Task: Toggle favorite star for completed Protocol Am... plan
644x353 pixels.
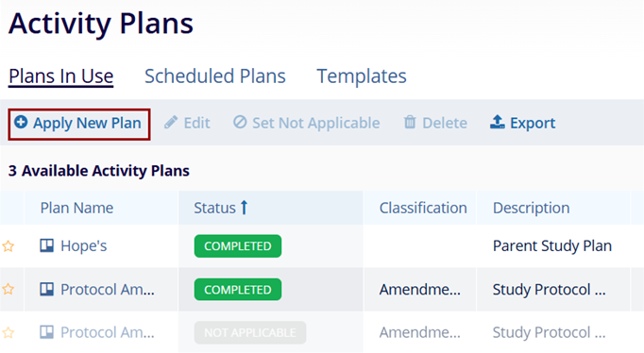Action: click(x=8, y=289)
